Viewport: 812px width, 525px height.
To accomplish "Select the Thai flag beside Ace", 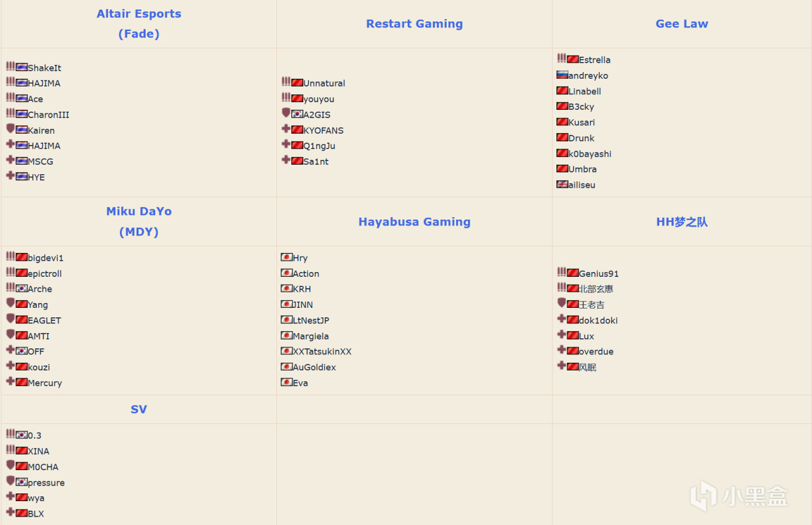I will [21, 98].
